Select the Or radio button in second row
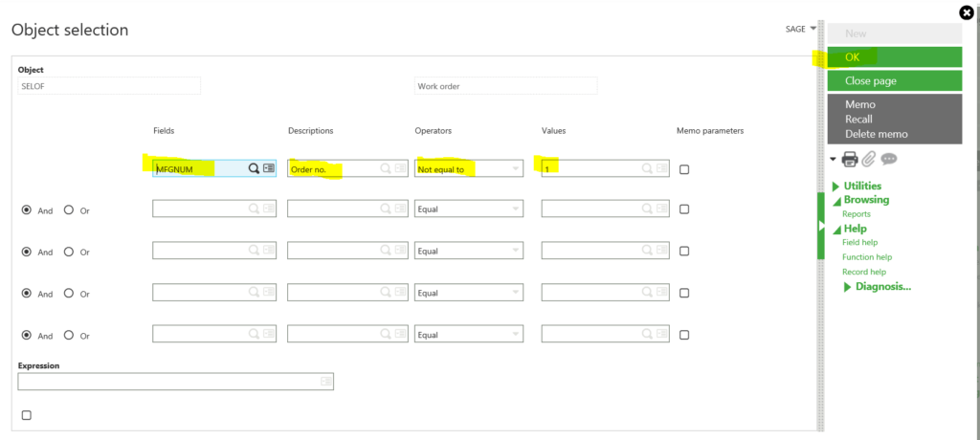This screenshot has width=980, height=440. (x=69, y=209)
